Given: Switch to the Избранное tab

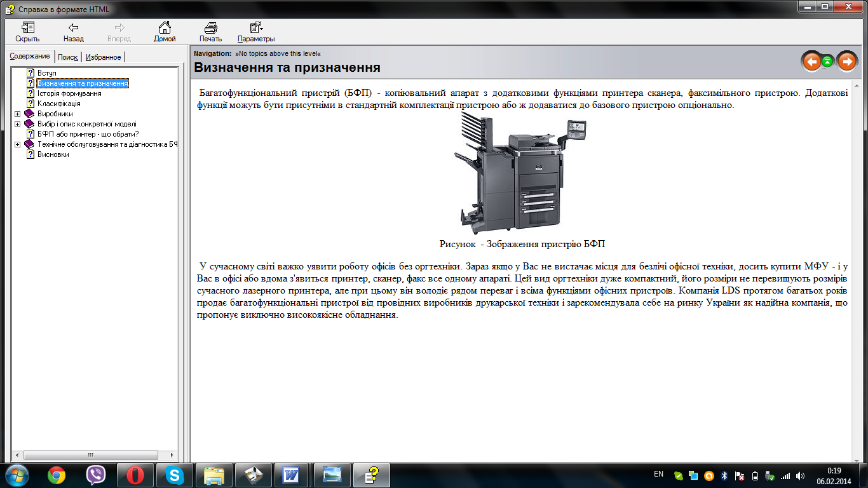Looking at the screenshot, I should coord(103,57).
